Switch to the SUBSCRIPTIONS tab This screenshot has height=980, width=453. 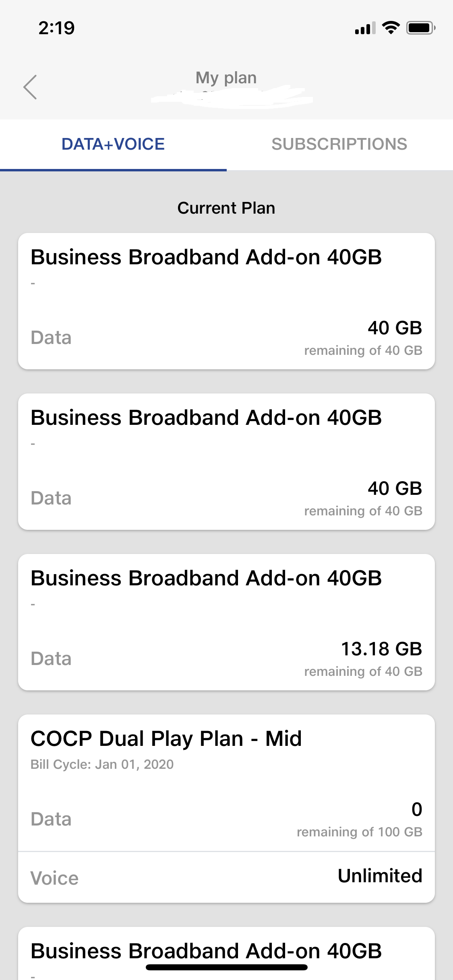point(339,144)
